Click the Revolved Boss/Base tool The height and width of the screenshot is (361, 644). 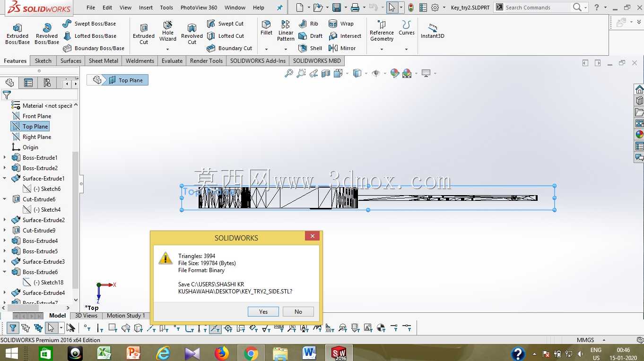[x=47, y=34]
